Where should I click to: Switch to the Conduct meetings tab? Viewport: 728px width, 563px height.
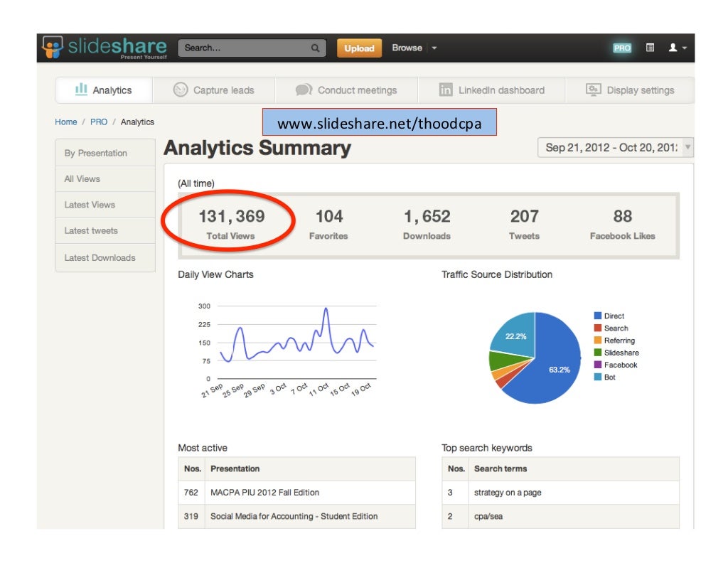346,90
